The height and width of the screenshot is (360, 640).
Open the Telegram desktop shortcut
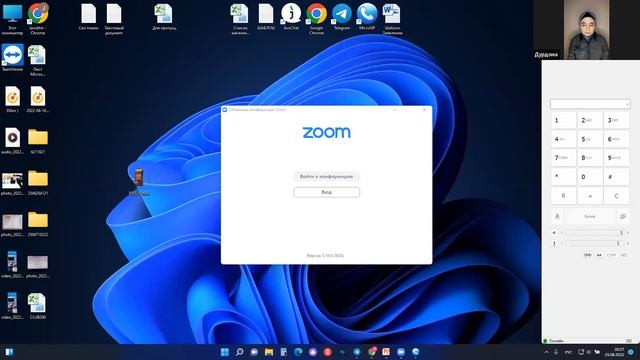point(342,17)
